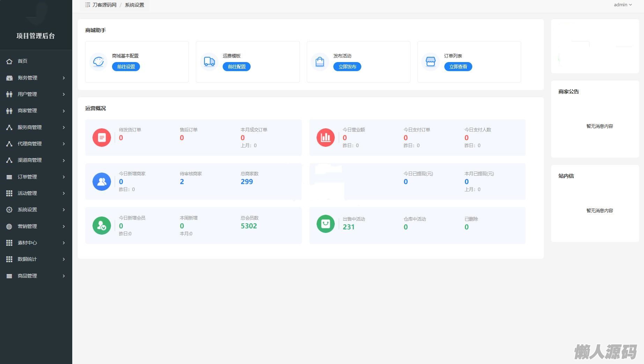
Task: Click the 立即查看 orders button
Action: click(x=458, y=67)
